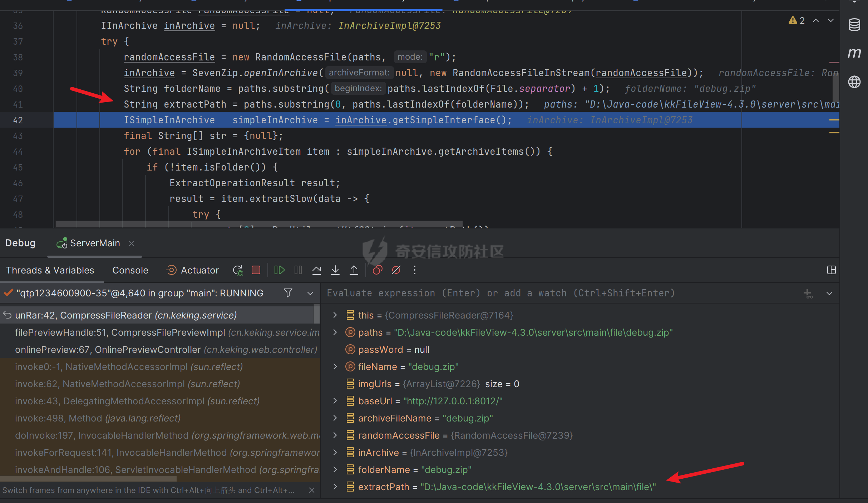Step Into using the down arrow icon
Viewport: 868px width, 503px height.
point(335,270)
